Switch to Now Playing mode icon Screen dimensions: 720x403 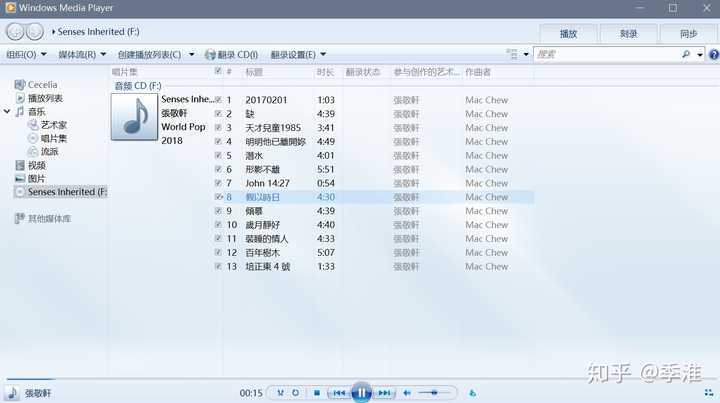click(x=709, y=393)
